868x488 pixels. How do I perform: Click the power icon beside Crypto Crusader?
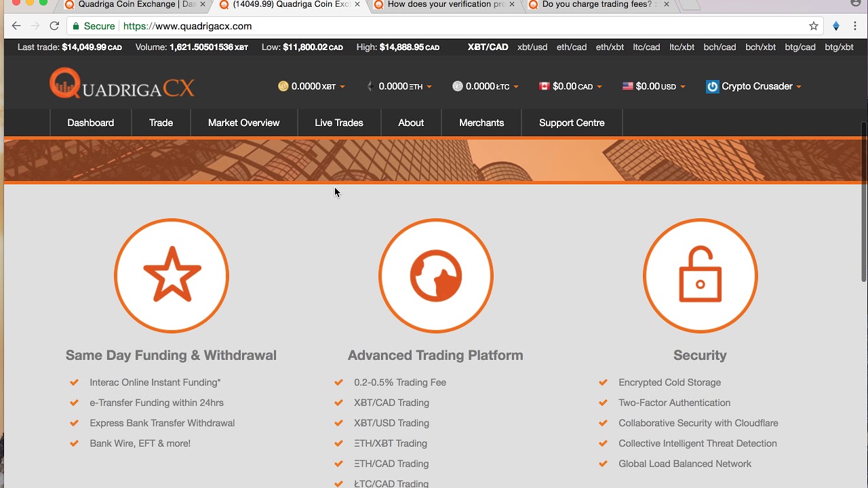coord(712,86)
